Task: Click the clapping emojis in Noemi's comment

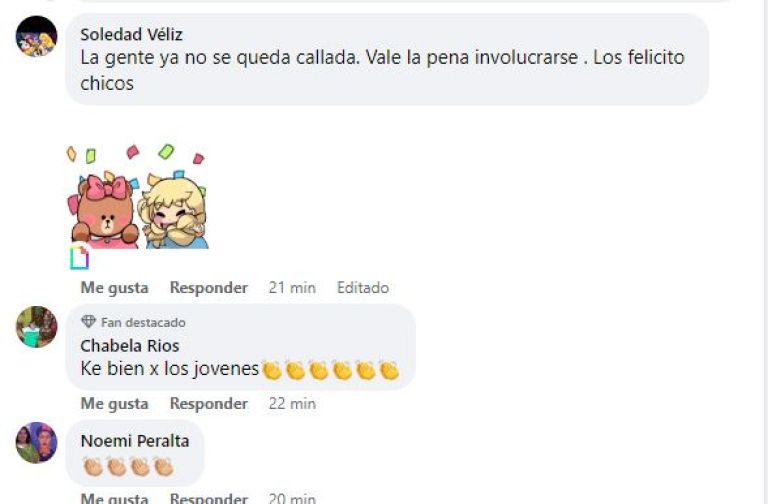Action: coord(128,466)
